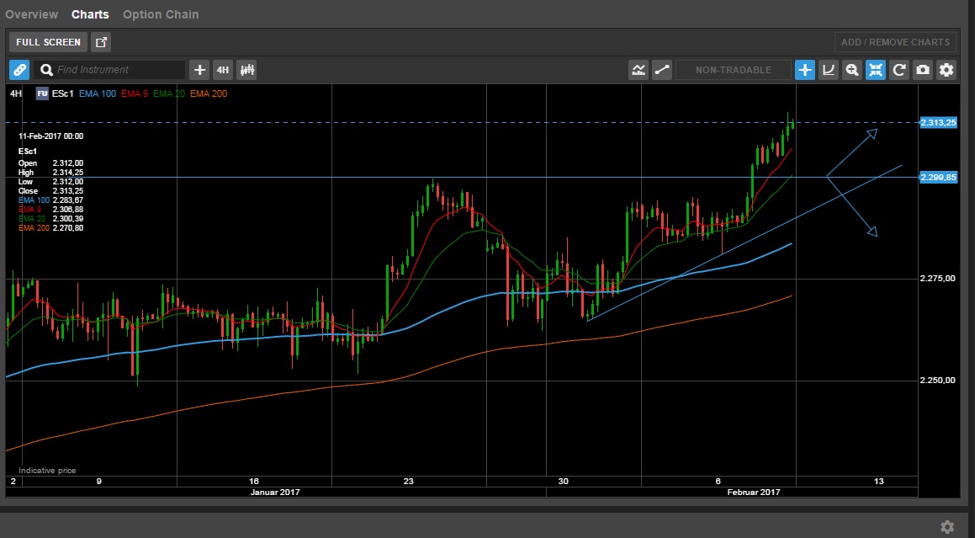The height and width of the screenshot is (538, 980).
Task: Click the 2.313,25 current price tag
Action: click(938, 123)
